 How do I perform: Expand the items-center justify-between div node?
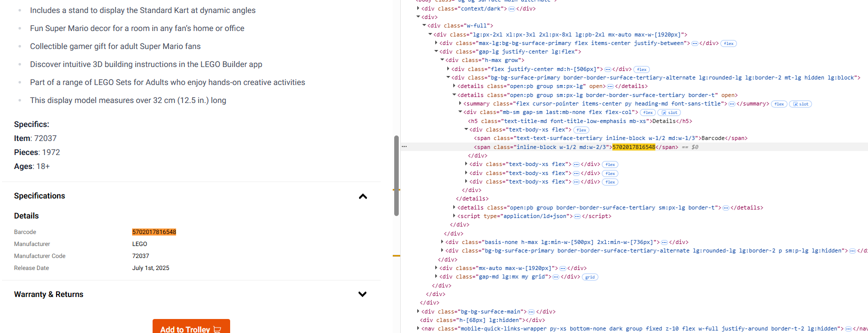pyautogui.click(x=436, y=43)
